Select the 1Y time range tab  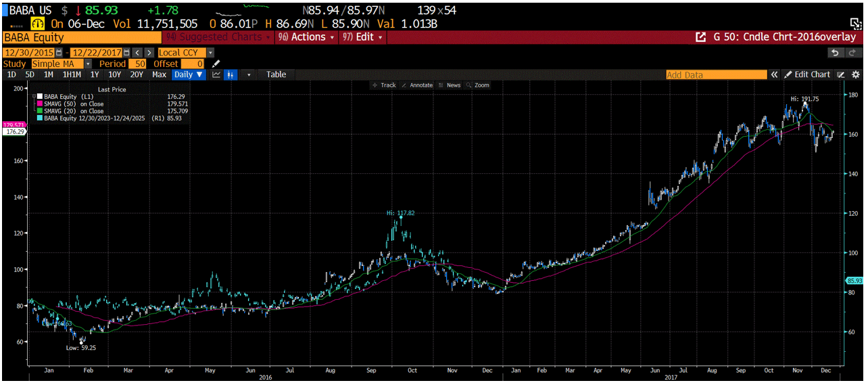pos(95,74)
